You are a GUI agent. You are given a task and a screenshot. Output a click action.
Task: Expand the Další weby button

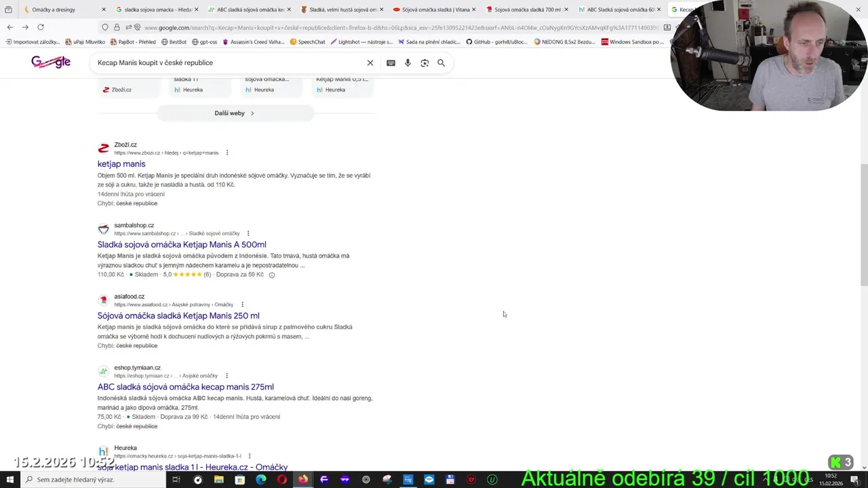(x=235, y=113)
